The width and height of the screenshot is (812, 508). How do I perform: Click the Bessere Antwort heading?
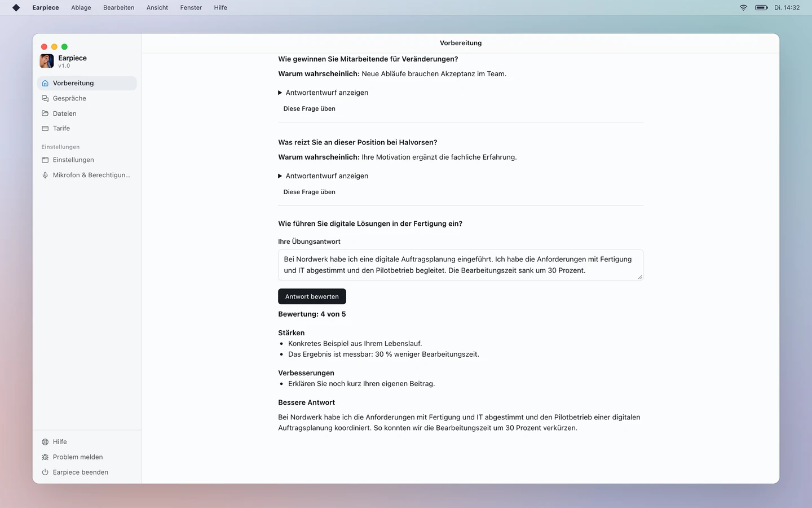(x=306, y=402)
